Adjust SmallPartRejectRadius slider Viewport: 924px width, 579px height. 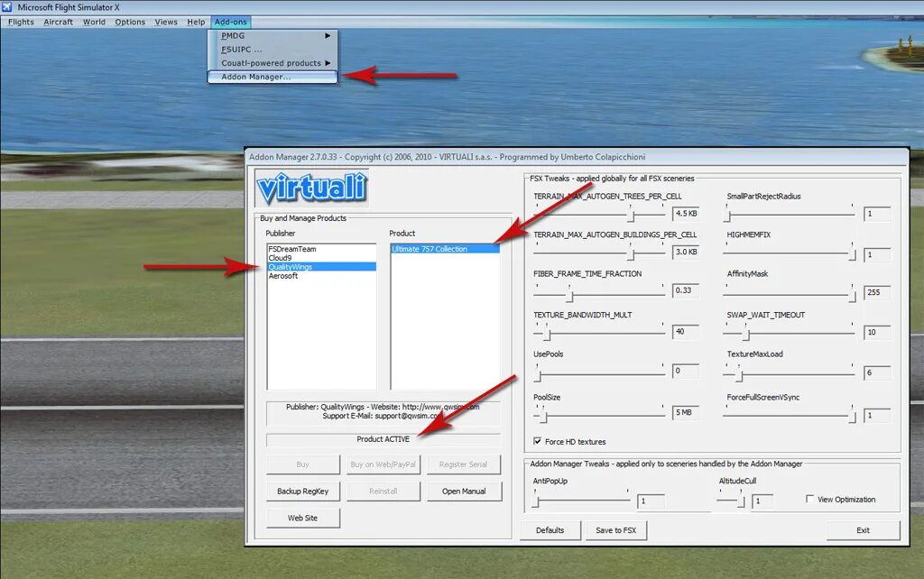click(x=790, y=213)
